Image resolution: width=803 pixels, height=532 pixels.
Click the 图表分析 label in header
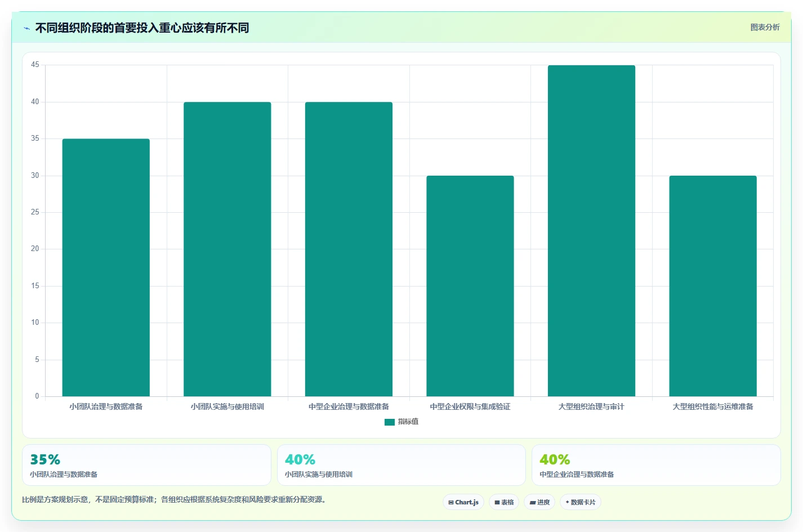pos(765,27)
